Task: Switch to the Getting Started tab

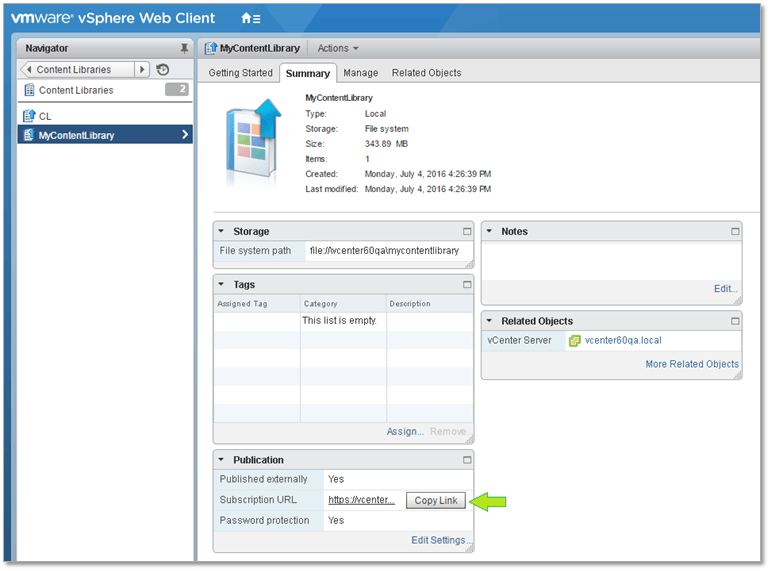Action: (240, 73)
